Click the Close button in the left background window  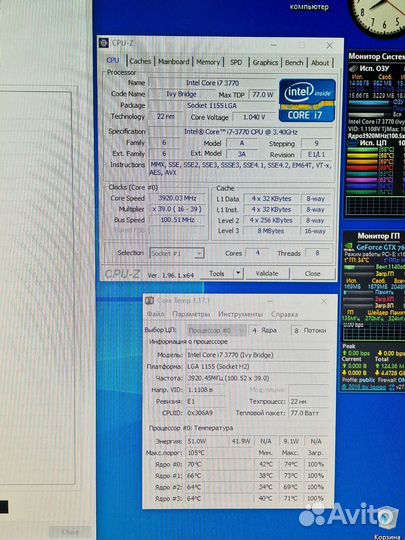pos(70,532)
